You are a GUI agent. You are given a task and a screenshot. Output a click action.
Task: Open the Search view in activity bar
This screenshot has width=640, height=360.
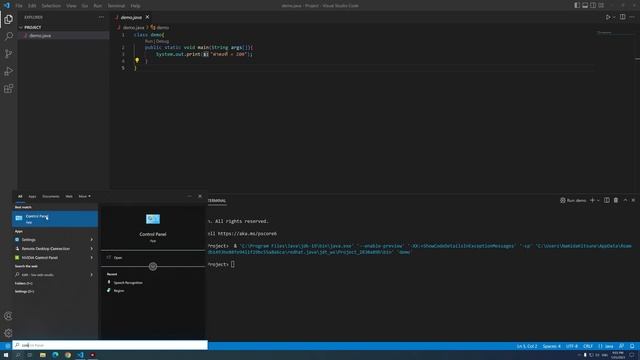[9, 36]
